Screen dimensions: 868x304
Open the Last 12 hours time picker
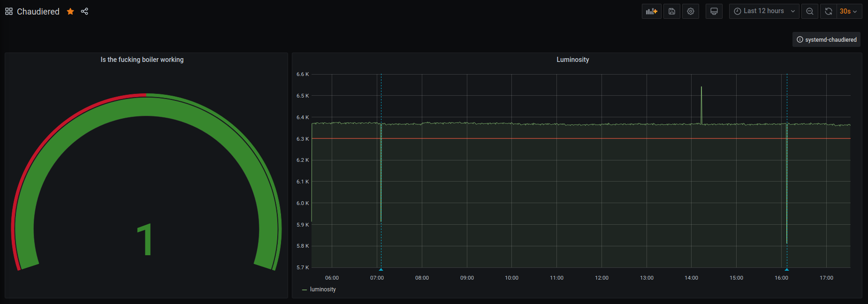[764, 11]
